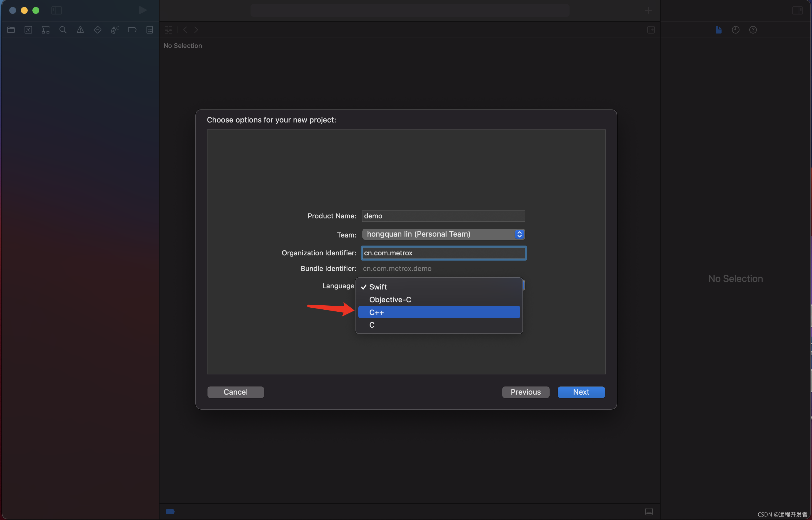
Task: Click the blue filter tag icon at bottom
Action: coord(170,512)
